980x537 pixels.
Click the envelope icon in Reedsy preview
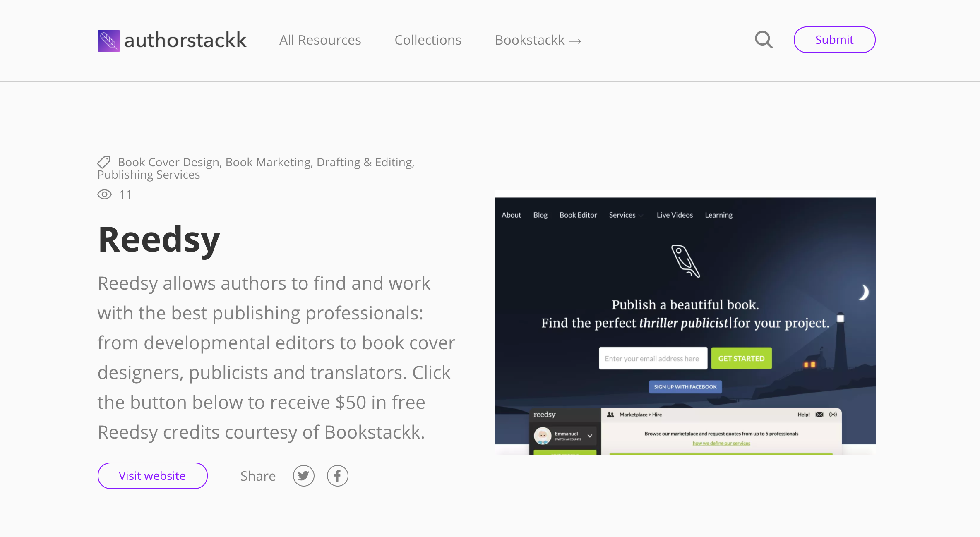click(x=819, y=415)
